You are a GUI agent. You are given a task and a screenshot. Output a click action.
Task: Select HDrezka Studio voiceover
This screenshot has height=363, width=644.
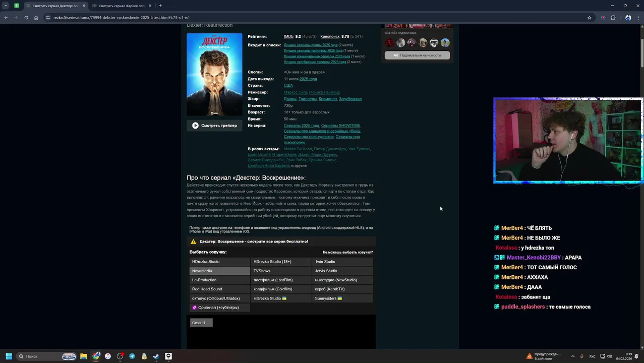(x=220, y=262)
